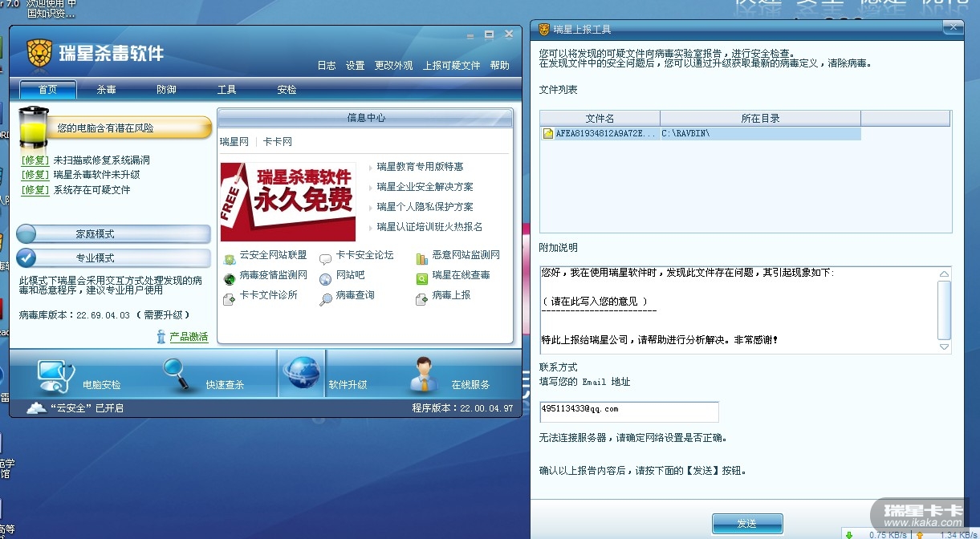This screenshot has height=539, width=980.
Task: Select 专业模式 option
Action: click(x=113, y=257)
